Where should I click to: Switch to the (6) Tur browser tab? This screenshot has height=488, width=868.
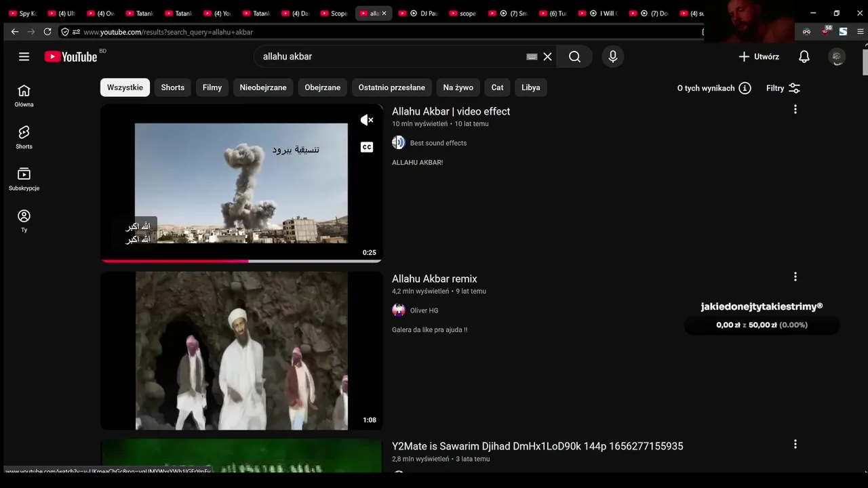click(x=553, y=14)
